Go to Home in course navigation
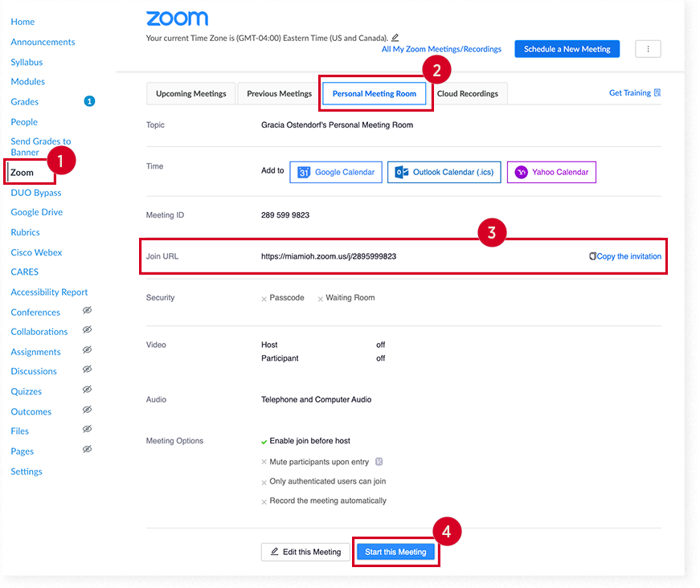This screenshot has width=700, height=588. click(x=23, y=22)
